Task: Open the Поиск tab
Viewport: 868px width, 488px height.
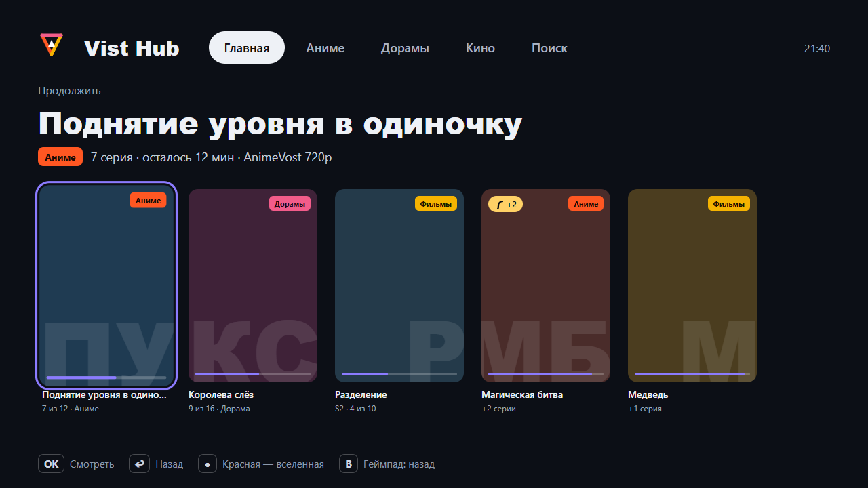Action: coord(549,48)
